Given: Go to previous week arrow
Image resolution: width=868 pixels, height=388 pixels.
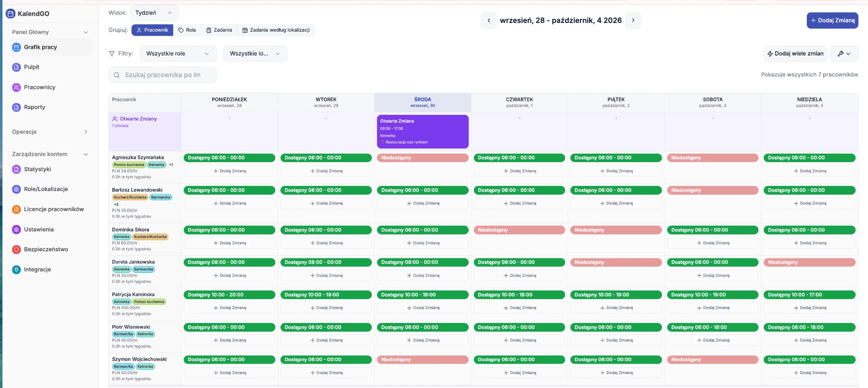Looking at the screenshot, I should point(489,20).
